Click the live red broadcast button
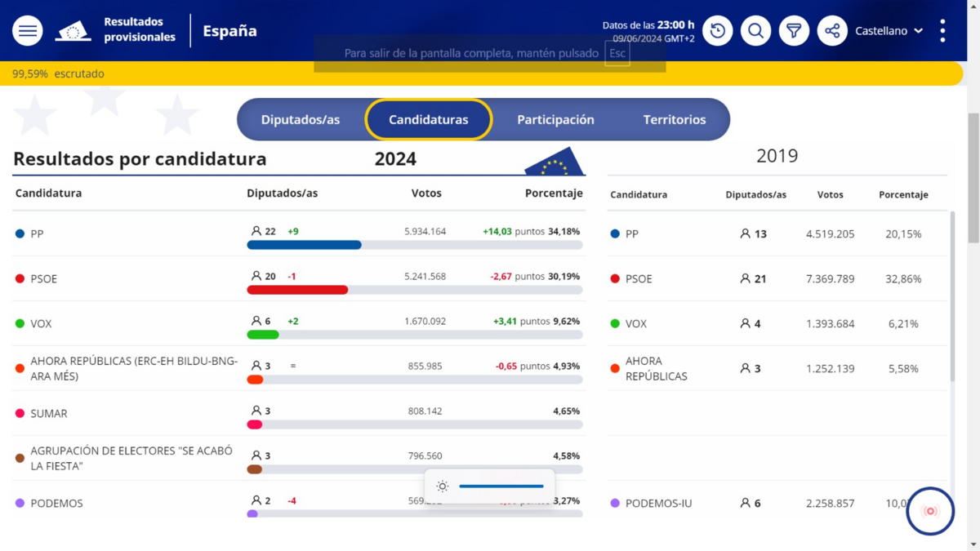Image resolution: width=980 pixels, height=551 pixels. [x=930, y=511]
